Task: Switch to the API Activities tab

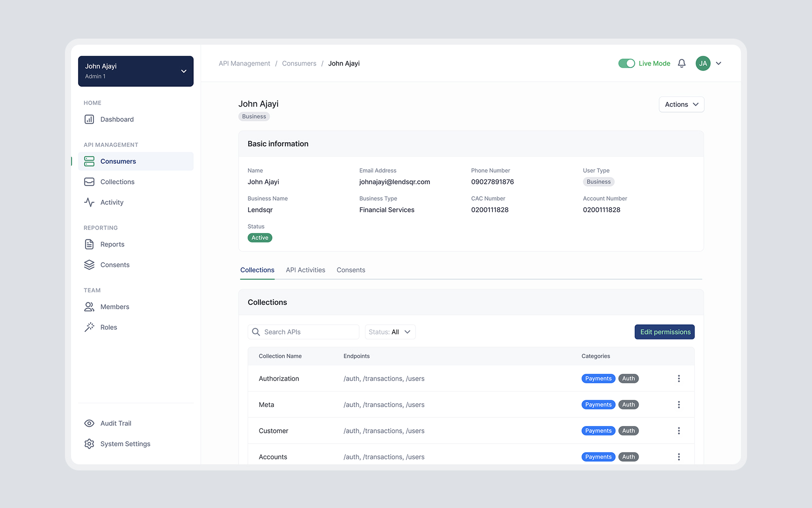Action: pos(305,270)
